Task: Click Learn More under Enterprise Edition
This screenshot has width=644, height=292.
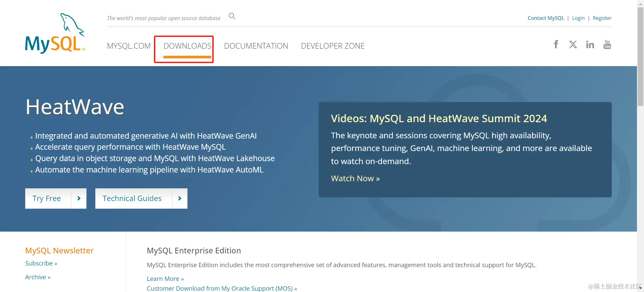Action: [x=165, y=279]
